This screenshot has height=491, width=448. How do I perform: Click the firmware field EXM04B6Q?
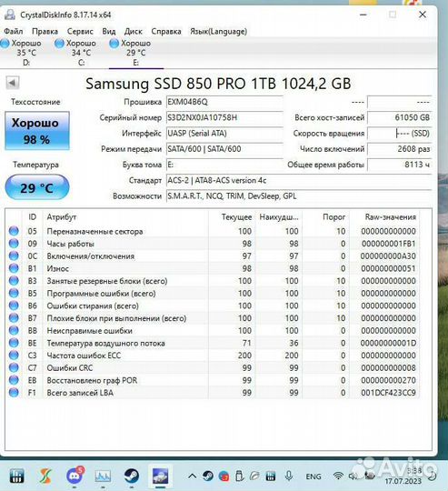click(x=224, y=102)
